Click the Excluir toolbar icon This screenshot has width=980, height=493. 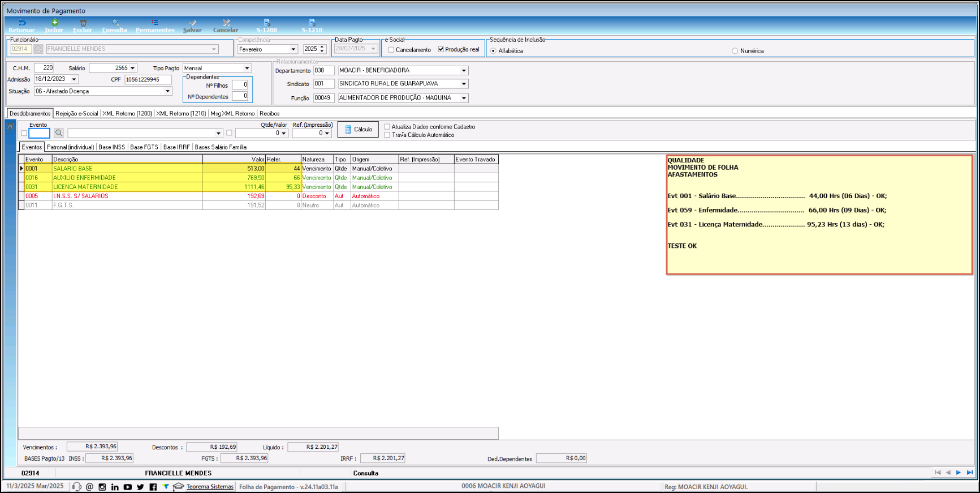[x=83, y=26]
